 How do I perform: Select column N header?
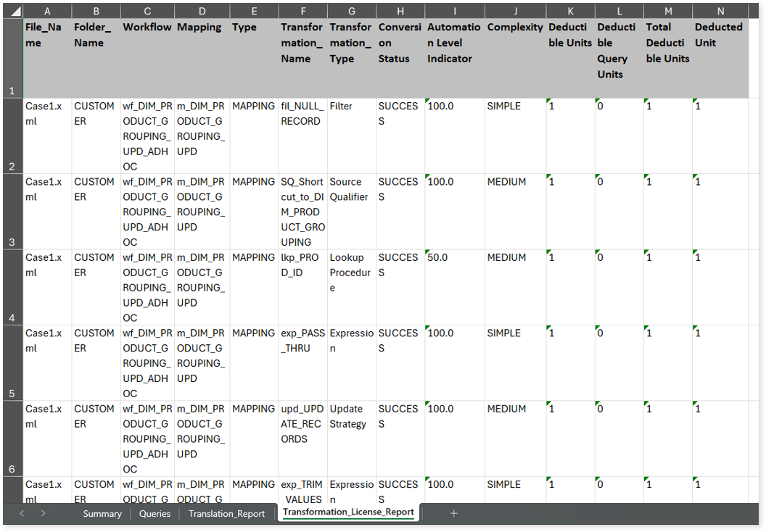pyautogui.click(x=720, y=11)
